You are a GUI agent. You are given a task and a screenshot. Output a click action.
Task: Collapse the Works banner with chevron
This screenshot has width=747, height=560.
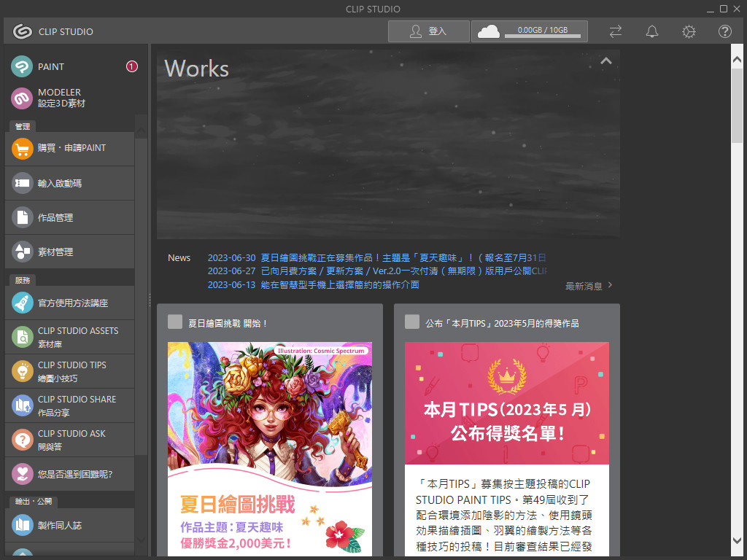pyautogui.click(x=605, y=61)
